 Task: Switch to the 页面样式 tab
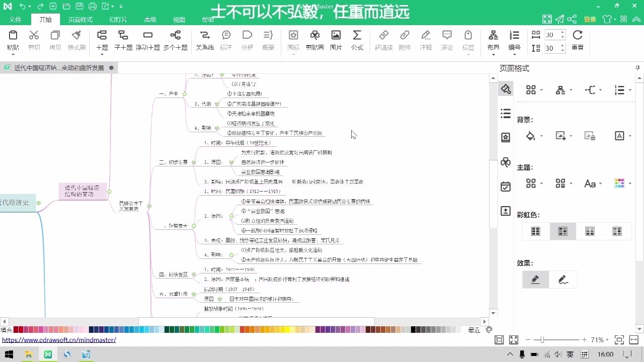pos(80,20)
